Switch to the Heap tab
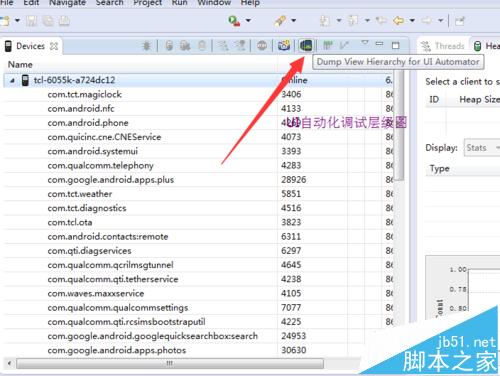This screenshot has width=500, height=376. [487, 46]
